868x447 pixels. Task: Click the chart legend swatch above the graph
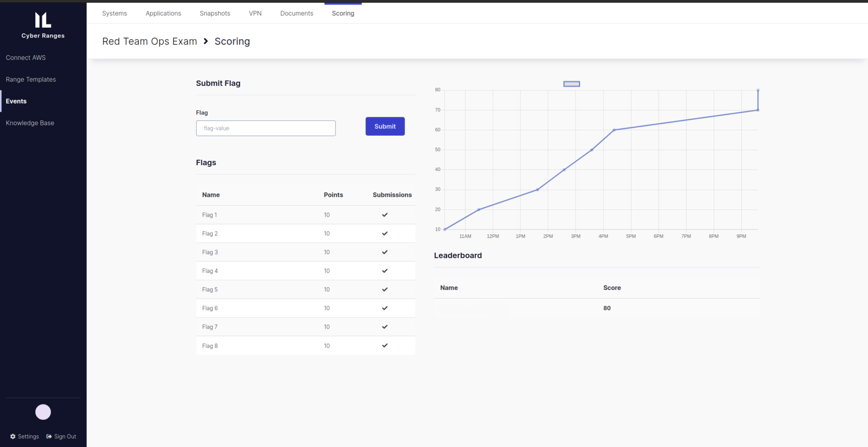[571, 83]
